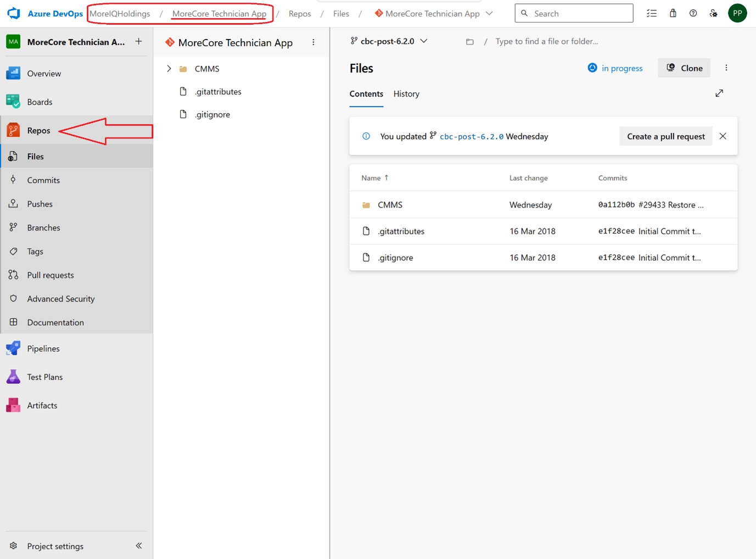The image size is (756, 559).
Task: Select Pull requests in Repos menu
Action: click(x=51, y=275)
